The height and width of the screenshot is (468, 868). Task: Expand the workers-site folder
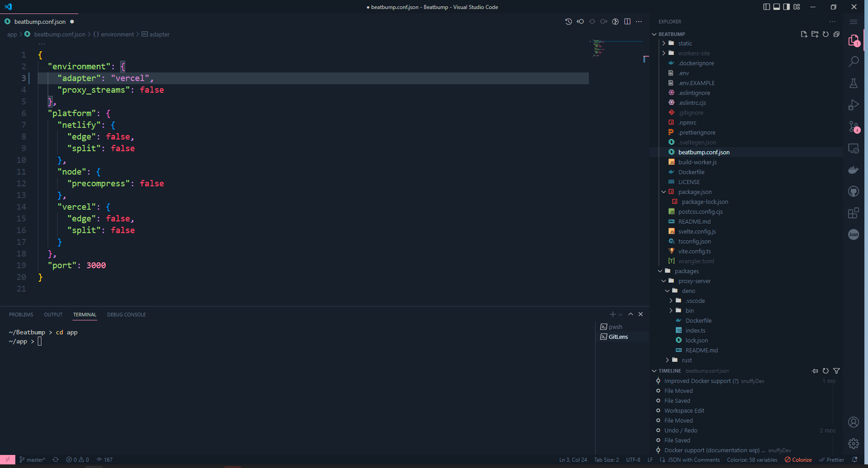(664, 53)
